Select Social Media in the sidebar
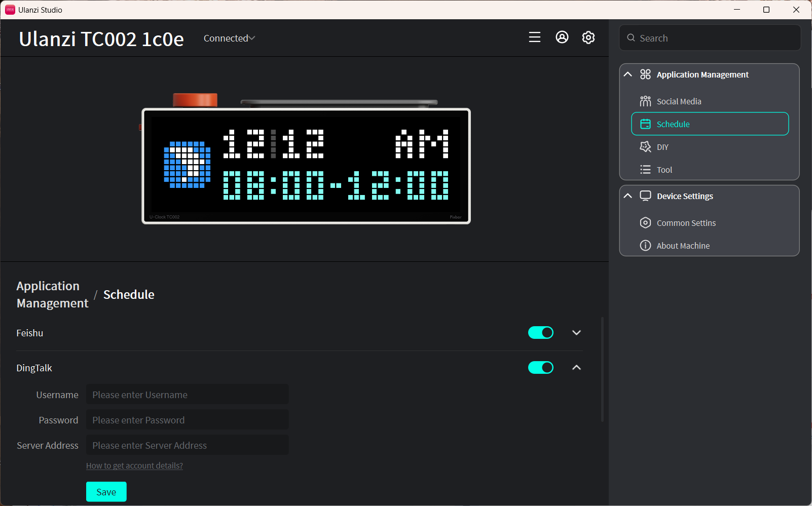Screen dimensions: 812x506 click(x=710, y=101)
